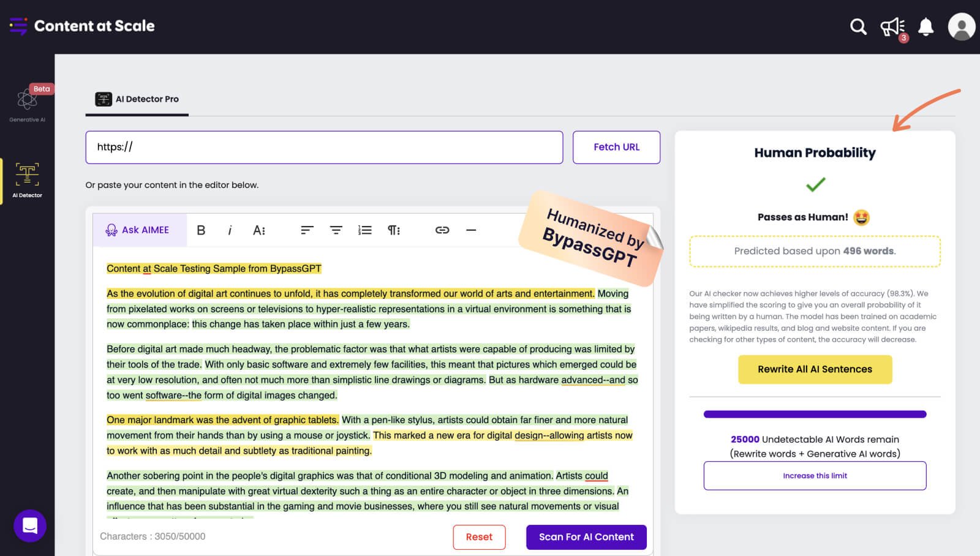Insert a horizontal line
Image resolution: width=980 pixels, height=556 pixels.
pyautogui.click(x=471, y=230)
